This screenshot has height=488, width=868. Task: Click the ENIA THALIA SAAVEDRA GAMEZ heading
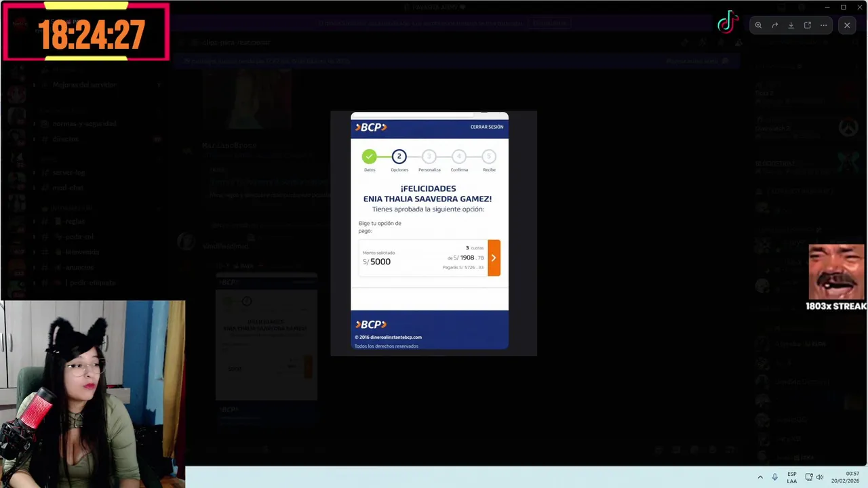427,199
